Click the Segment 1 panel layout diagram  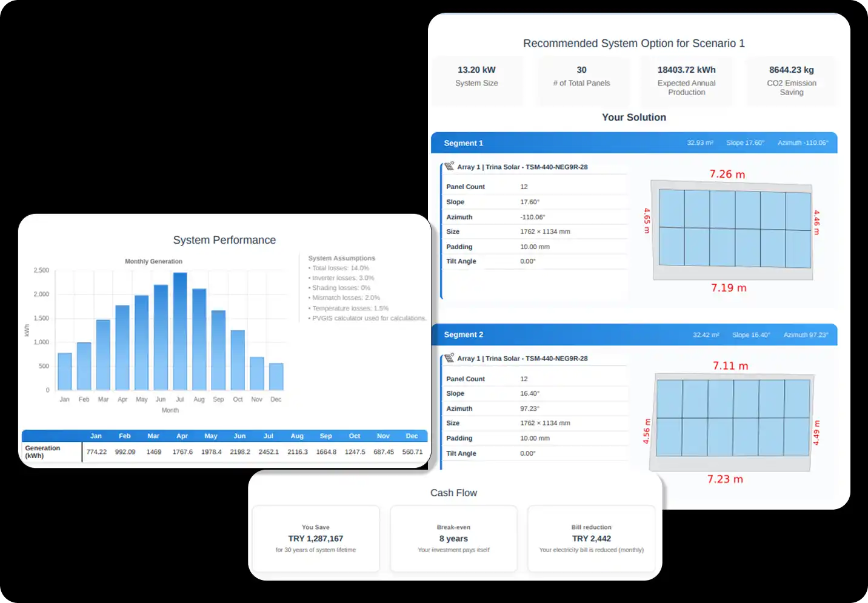coord(732,230)
